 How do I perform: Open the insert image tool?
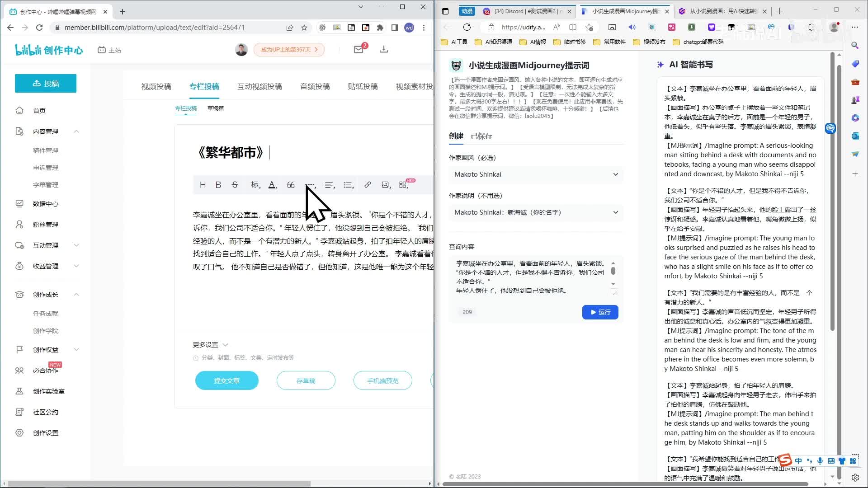tap(386, 185)
